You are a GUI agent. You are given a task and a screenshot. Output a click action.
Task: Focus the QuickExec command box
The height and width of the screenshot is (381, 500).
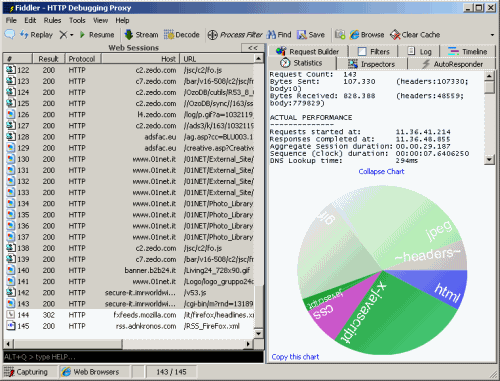pos(133,357)
